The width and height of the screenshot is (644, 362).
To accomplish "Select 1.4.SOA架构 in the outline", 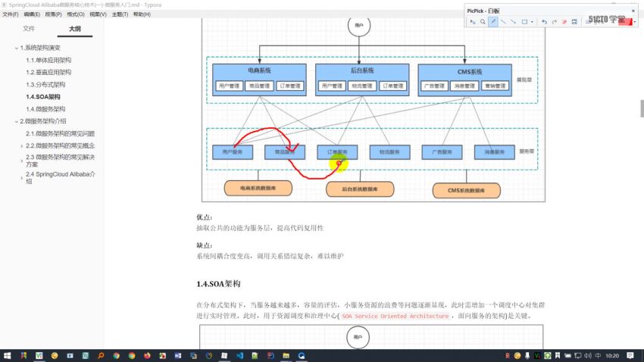I will click(x=43, y=97).
